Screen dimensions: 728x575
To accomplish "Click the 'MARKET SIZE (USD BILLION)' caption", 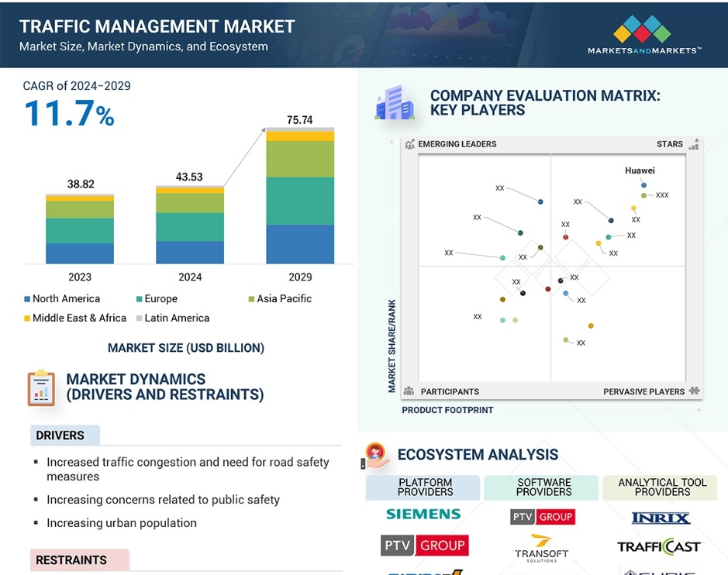I will (x=186, y=348).
